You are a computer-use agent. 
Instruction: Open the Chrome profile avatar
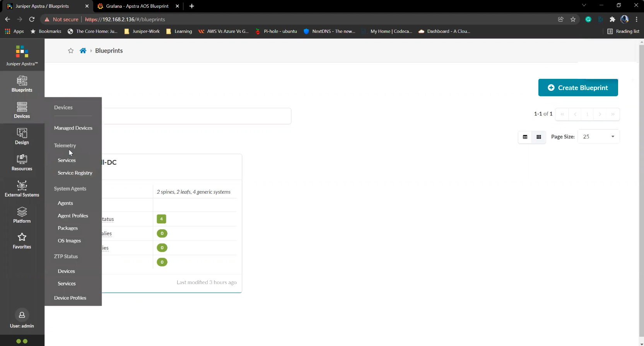pos(624,19)
